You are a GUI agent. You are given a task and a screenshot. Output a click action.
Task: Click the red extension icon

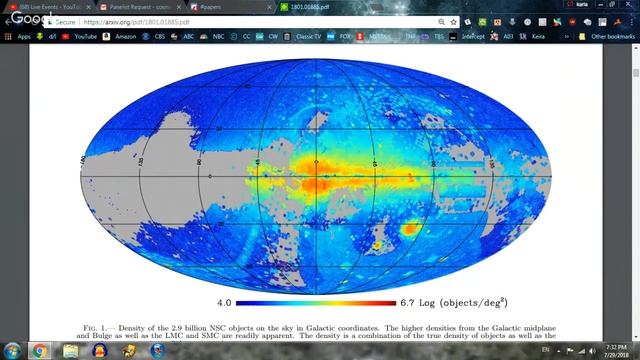(x=572, y=22)
